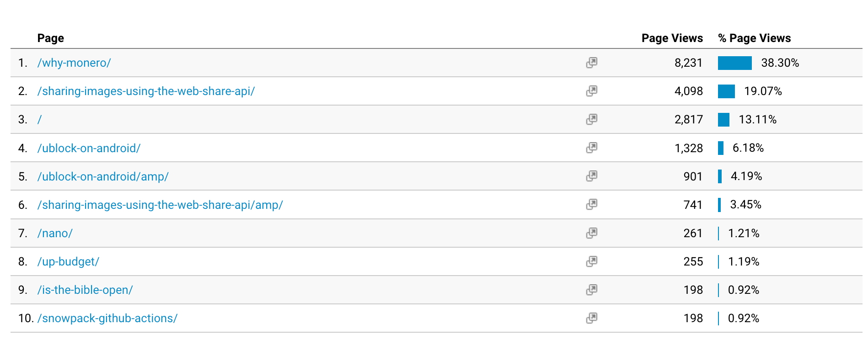Click external-link icon for /nano/ row
The width and height of the screenshot is (868, 340).
(x=591, y=233)
